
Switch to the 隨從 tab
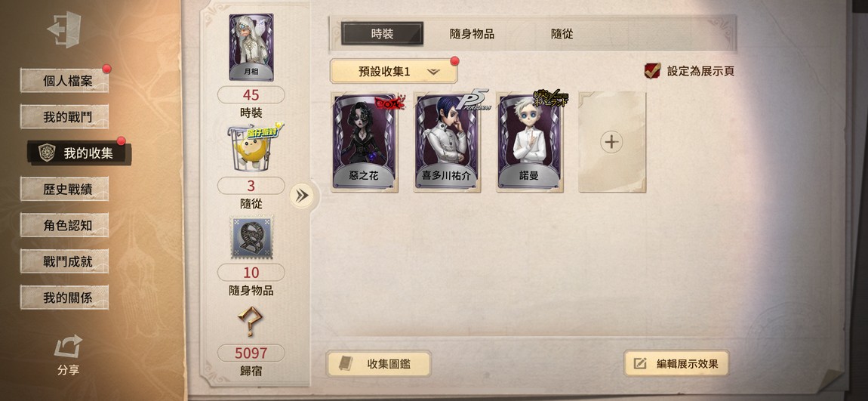tap(562, 34)
